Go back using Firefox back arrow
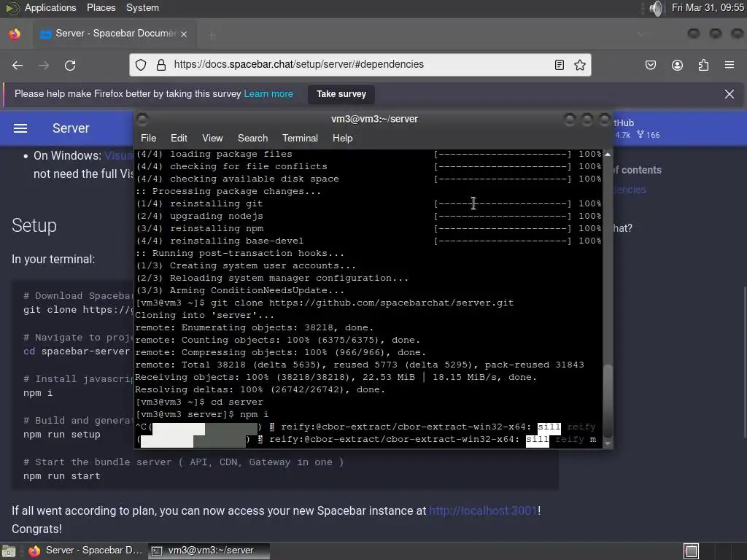 click(x=18, y=65)
